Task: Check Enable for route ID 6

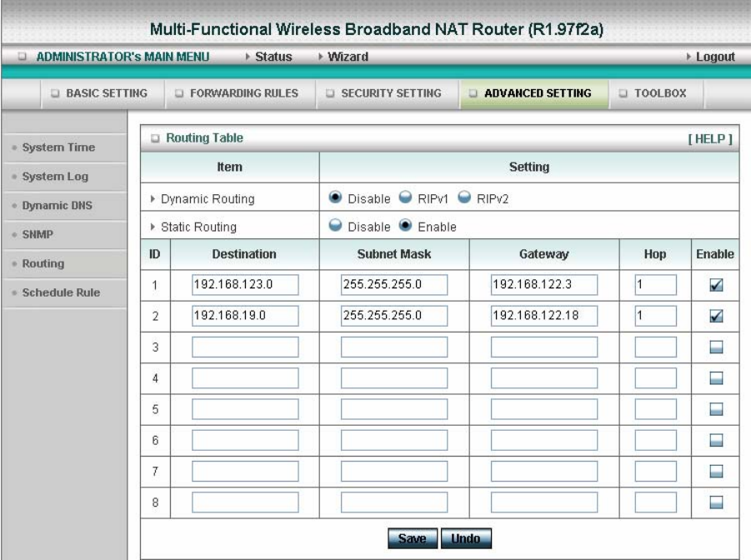Action: coord(716,440)
